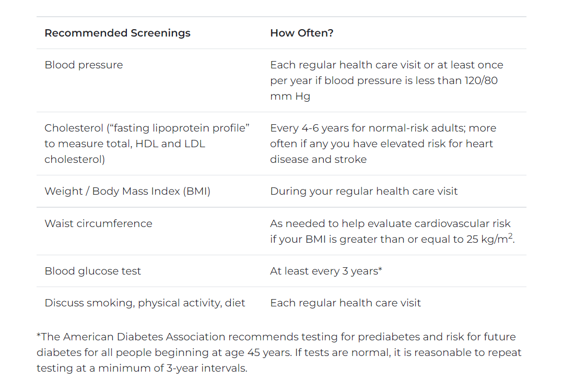The height and width of the screenshot is (392, 586).
Task: Click the blood pressure frequency text
Action: click(x=386, y=80)
